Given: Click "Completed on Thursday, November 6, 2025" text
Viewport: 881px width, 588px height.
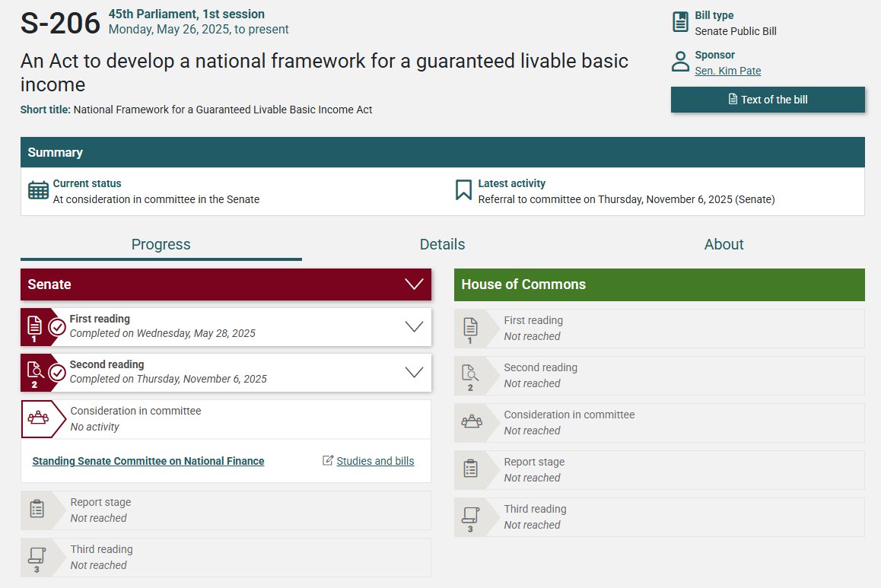Looking at the screenshot, I should [168, 379].
